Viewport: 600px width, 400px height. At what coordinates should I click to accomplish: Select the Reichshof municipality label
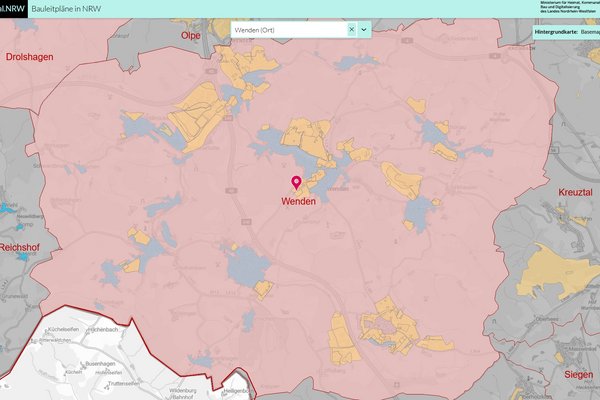[20, 247]
